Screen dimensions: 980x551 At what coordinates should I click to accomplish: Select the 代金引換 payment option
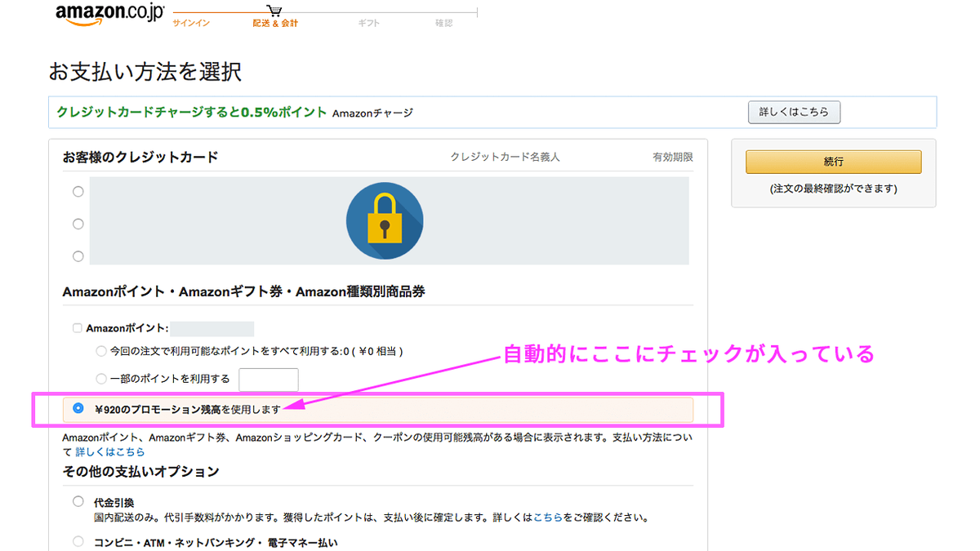tap(78, 501)
